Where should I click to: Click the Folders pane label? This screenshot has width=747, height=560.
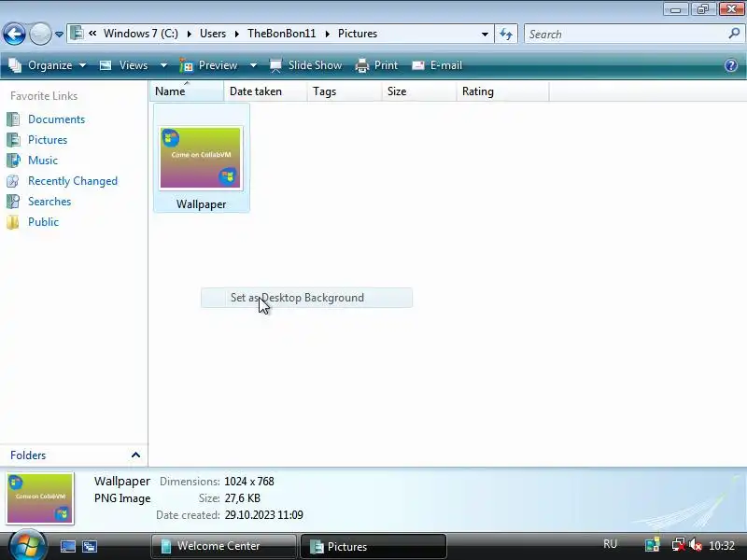click(28, 455)
